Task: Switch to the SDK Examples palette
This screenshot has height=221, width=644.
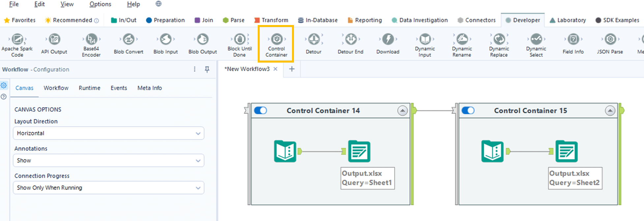Action: [x=617, y=20]
